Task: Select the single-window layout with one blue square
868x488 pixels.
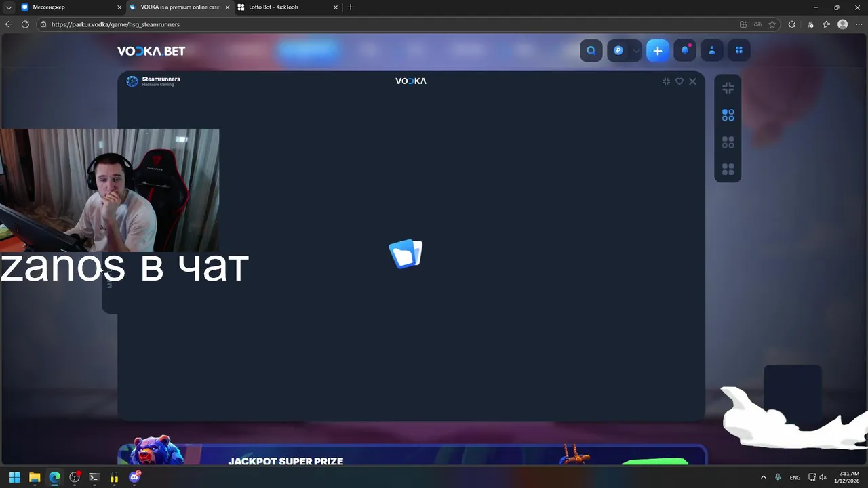Action: 728,115
